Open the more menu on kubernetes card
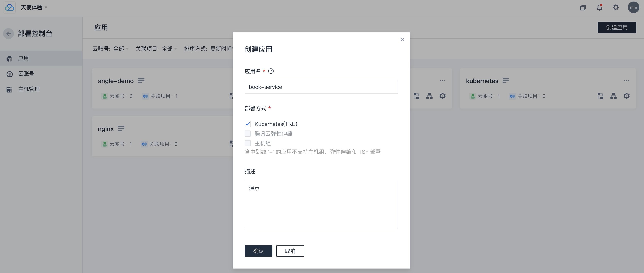Screen dimensions: 644x273 626,81
